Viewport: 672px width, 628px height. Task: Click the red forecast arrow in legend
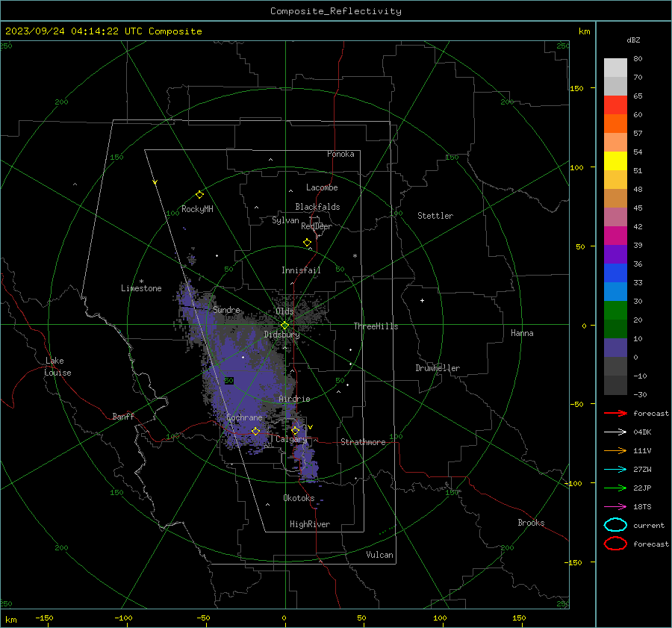pos(615,413)
